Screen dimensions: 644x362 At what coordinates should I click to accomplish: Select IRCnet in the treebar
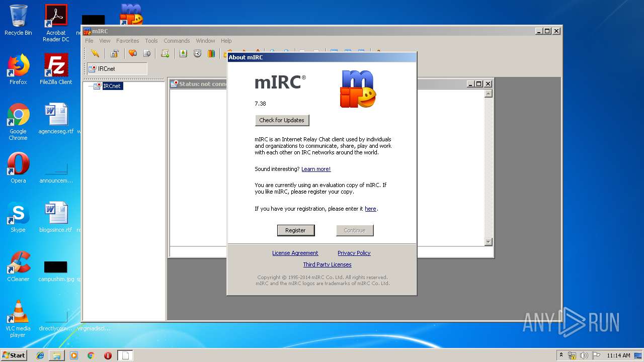[x=112, y=86]
